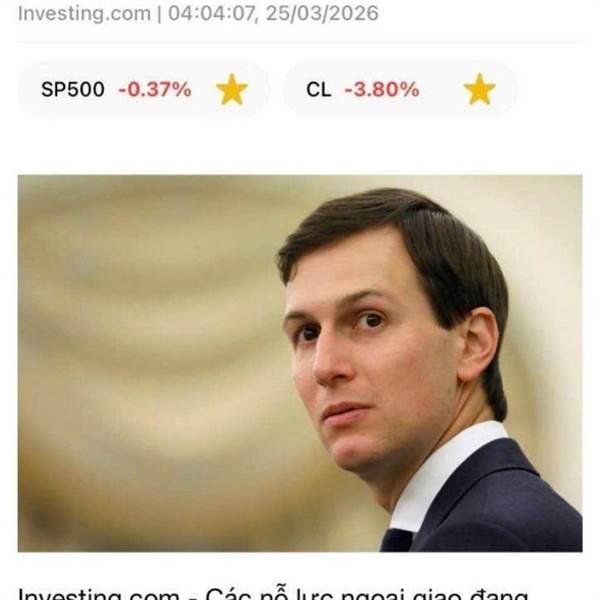The image size is (600, 600).
Task: Tap the -0.37% change value
Action: 155,90
